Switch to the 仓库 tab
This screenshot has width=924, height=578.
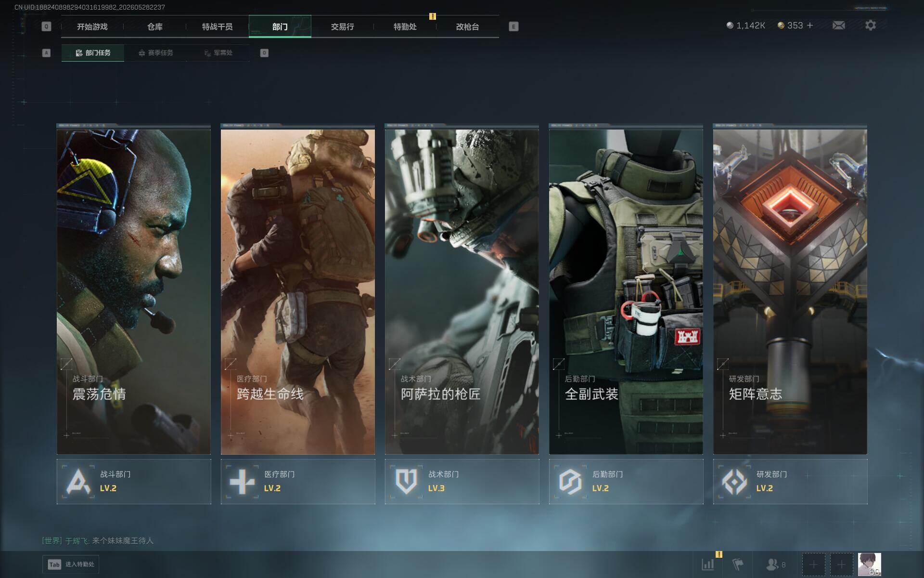point(154,26)
